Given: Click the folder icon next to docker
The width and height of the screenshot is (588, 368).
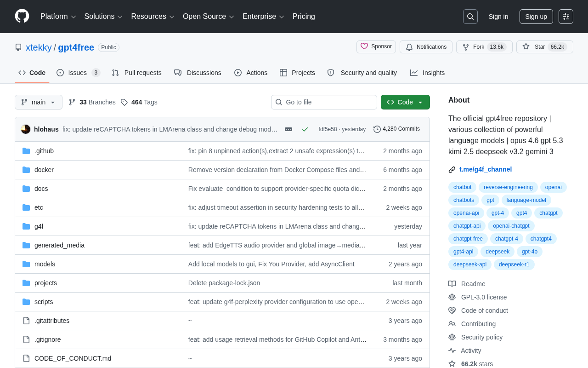Looking at the screenshot, I should coord(26,170).
